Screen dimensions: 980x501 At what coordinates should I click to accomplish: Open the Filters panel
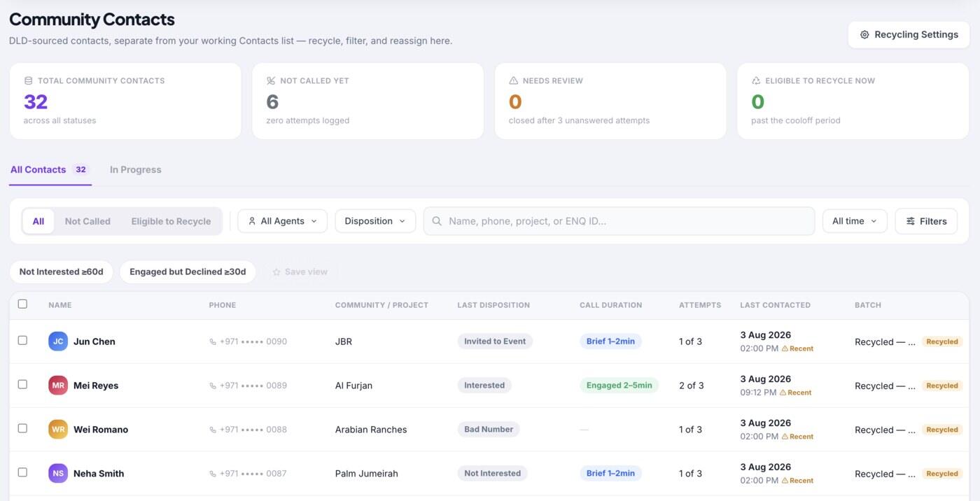tap(926, 221)
